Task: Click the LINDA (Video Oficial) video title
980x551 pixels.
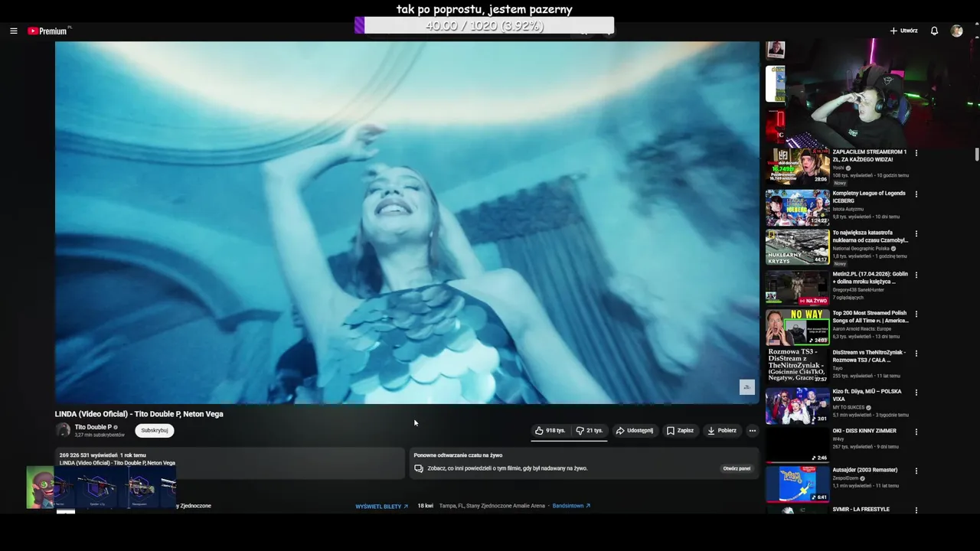Action: click(x=139, y=414)
